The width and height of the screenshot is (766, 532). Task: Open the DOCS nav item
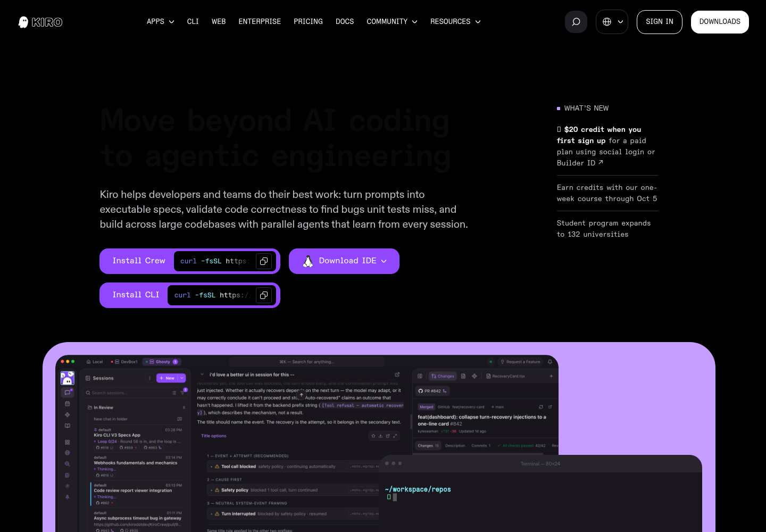coord(345,22)
